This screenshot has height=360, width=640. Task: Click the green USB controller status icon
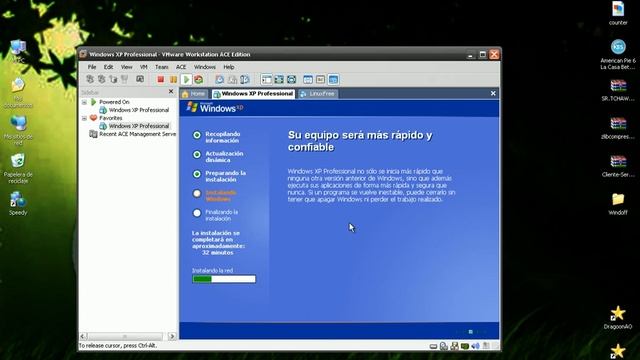point(465,346)
